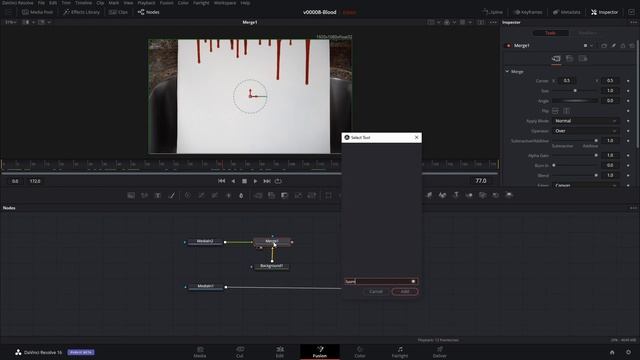Image resolution: width=640 pixels, height=360 pixels.
Task: Open the Nodes panel options dots menu
Action: point(633,208)
